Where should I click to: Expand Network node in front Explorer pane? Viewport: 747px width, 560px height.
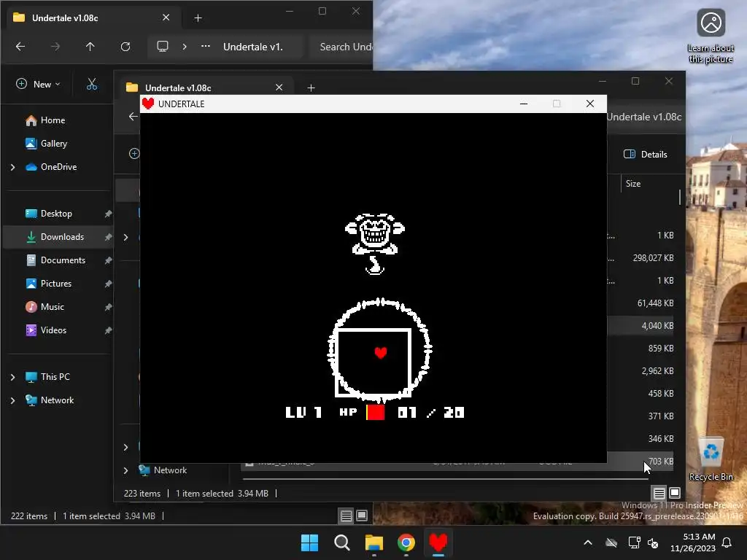click(125, 470)
